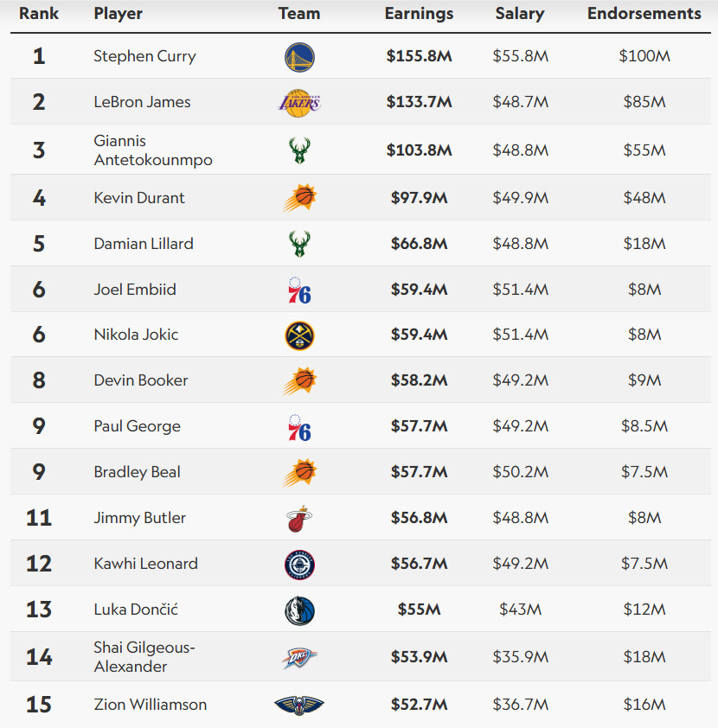
Task: Click the 76ers logo beside Joel Embiid
Action: point(299,291)
